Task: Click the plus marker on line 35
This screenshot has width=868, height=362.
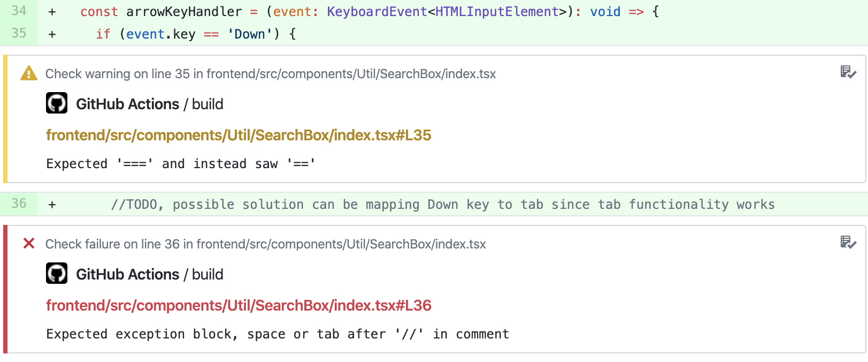Action: (x=52, y=34)
